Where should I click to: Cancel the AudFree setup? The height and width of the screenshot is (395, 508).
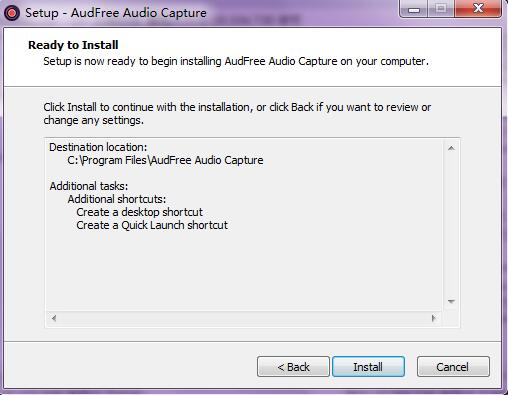(453, 367)
